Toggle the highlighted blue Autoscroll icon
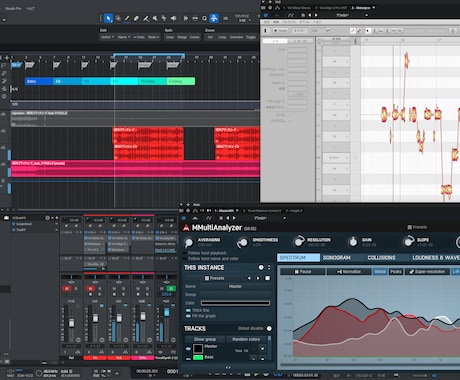Screen dimensions: 460x380 pyautogui.click(x=214, y=18)
